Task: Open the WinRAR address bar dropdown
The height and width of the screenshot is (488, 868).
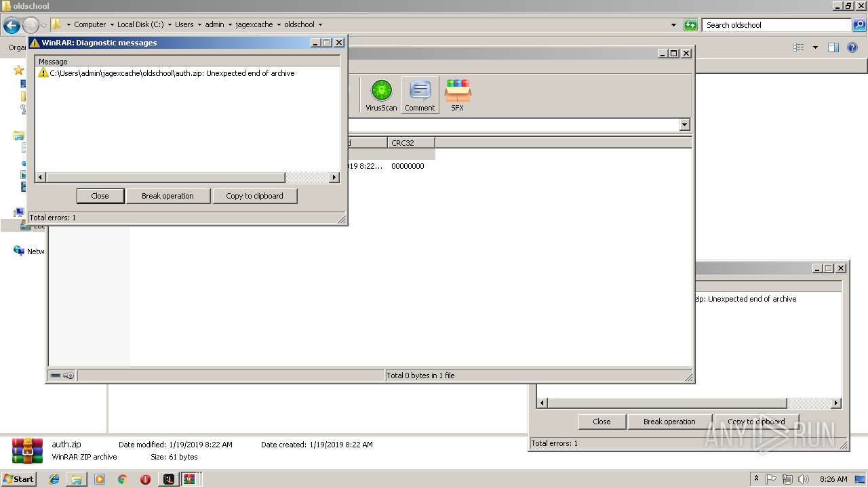Action: 684,125
